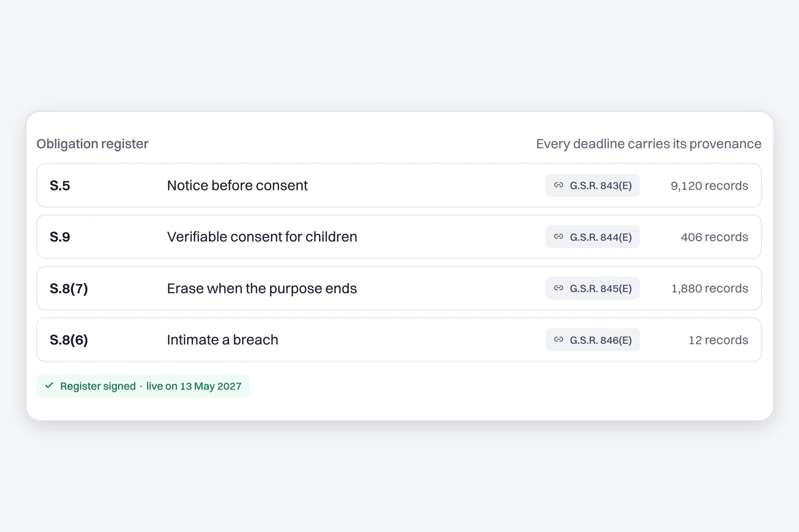Click 'Verifiable consent for children' obligation
799x532 pixels.
[262, 237]
